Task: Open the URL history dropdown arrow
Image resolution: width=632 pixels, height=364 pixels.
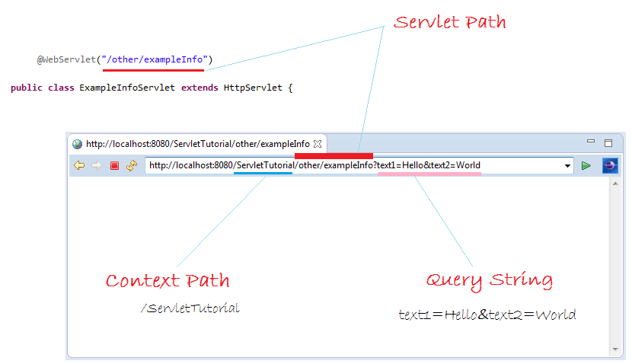Action: [x=567, y=166]
